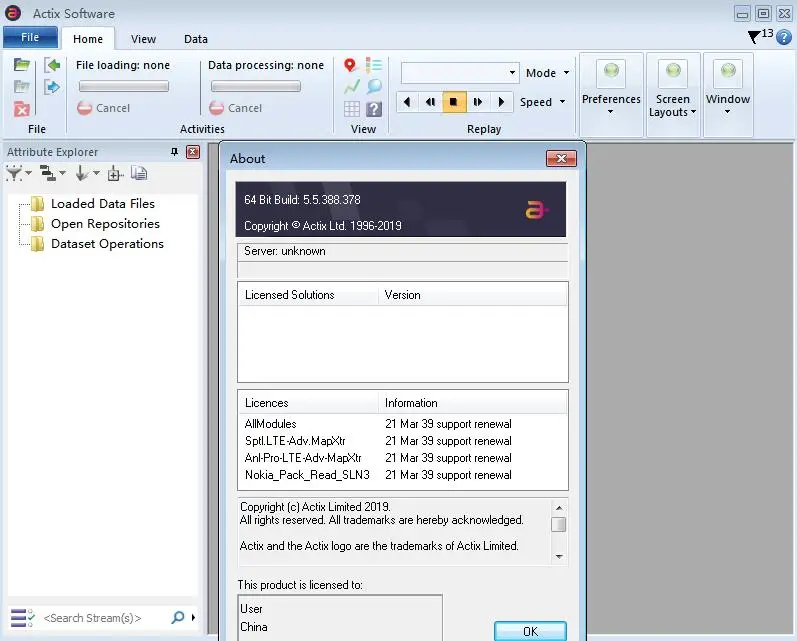Skip replay to the start
Screen dimensions: 797x641
(x=407, y=102)
